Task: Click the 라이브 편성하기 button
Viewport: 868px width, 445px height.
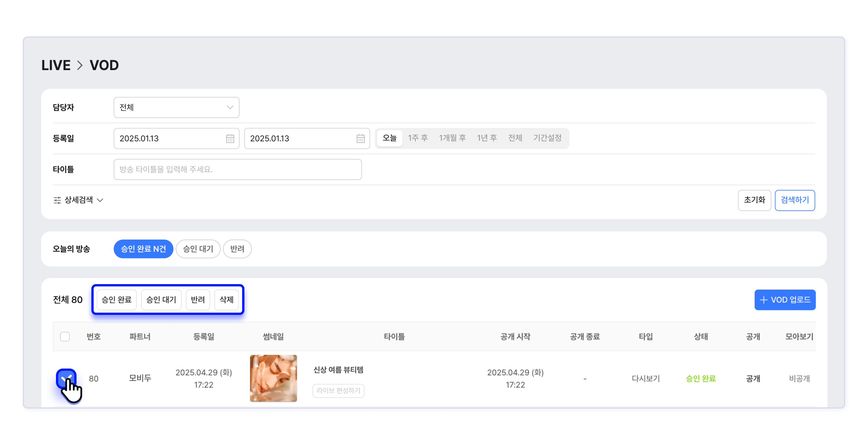Action: [338, 391]
